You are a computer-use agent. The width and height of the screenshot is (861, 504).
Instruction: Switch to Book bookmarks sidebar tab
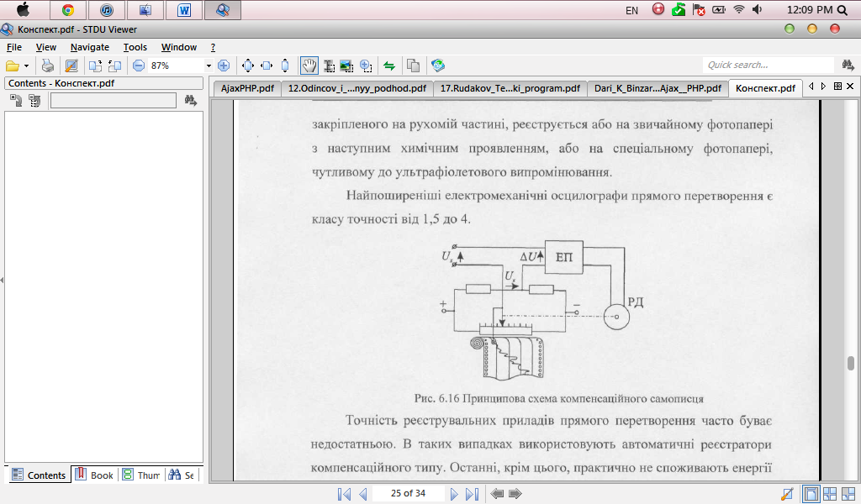[x=94, y=475]
